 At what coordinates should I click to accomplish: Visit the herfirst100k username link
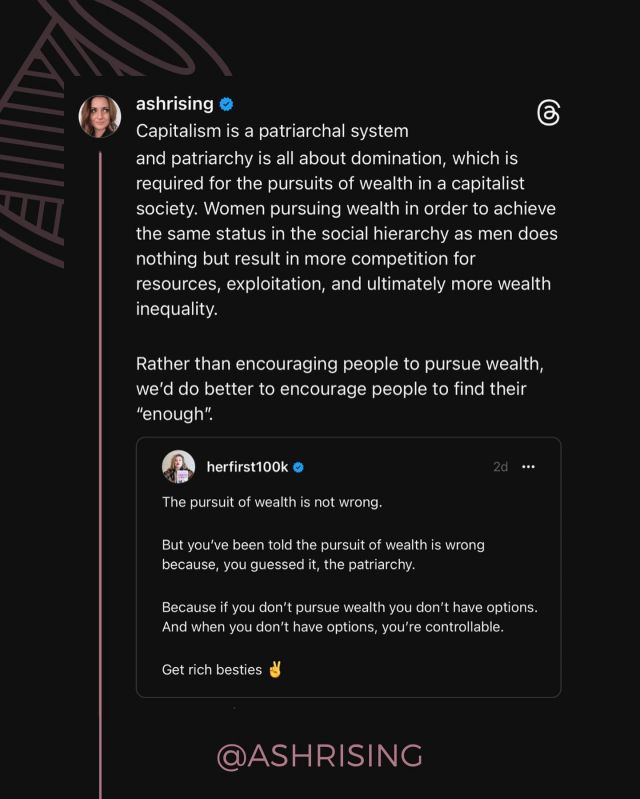pyautogui.click(x=246, y=467)
